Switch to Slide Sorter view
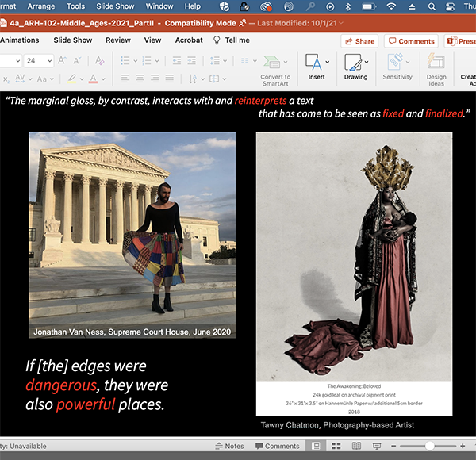Viewport: 476px width, 460px height. (x=336, y=446)
